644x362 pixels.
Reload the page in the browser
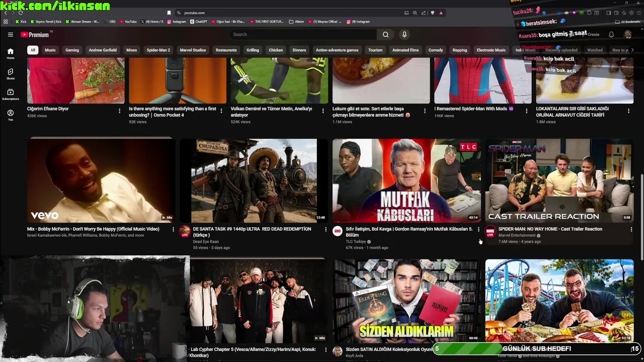pos(21,13)
